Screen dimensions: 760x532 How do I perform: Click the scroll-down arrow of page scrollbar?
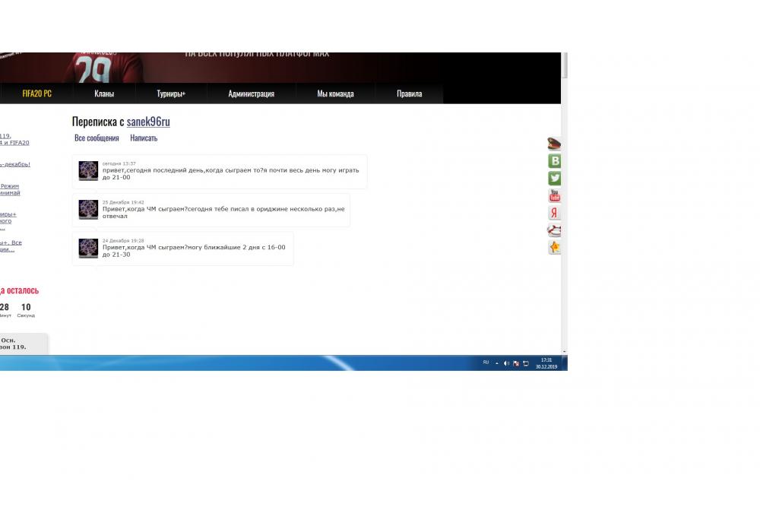tap(564, 351)
